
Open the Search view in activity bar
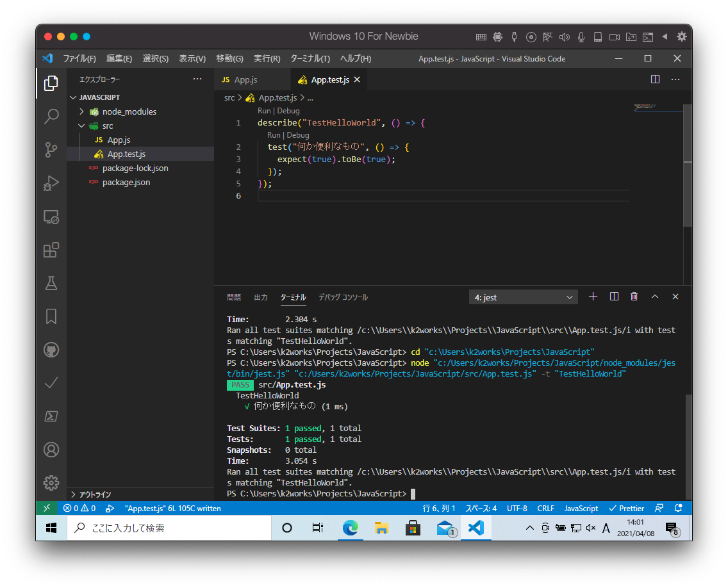[51, 117]
